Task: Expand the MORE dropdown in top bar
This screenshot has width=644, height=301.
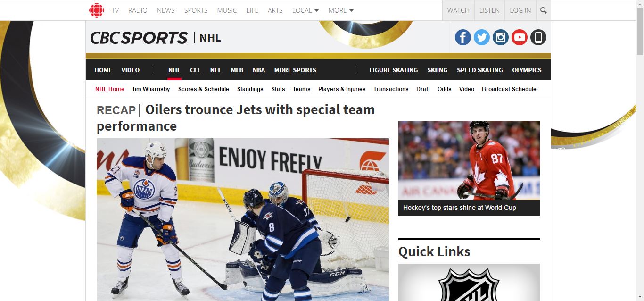Action: click(341, 10)
